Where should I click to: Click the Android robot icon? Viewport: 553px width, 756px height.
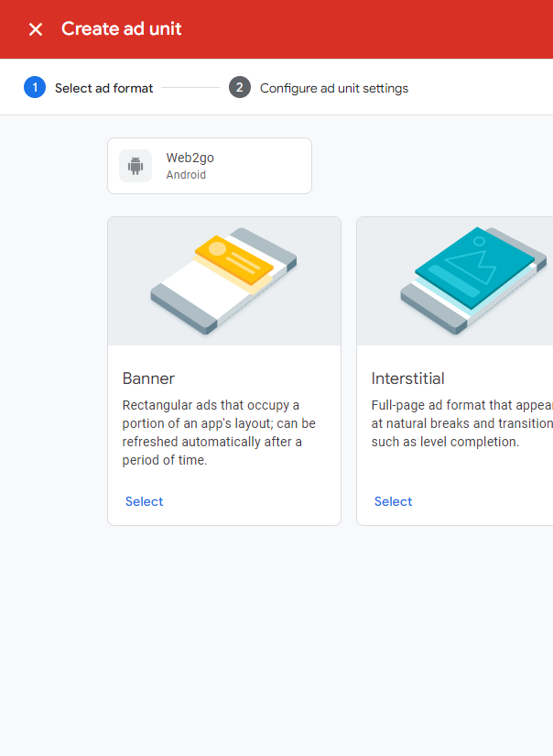(x=136, y=166)
